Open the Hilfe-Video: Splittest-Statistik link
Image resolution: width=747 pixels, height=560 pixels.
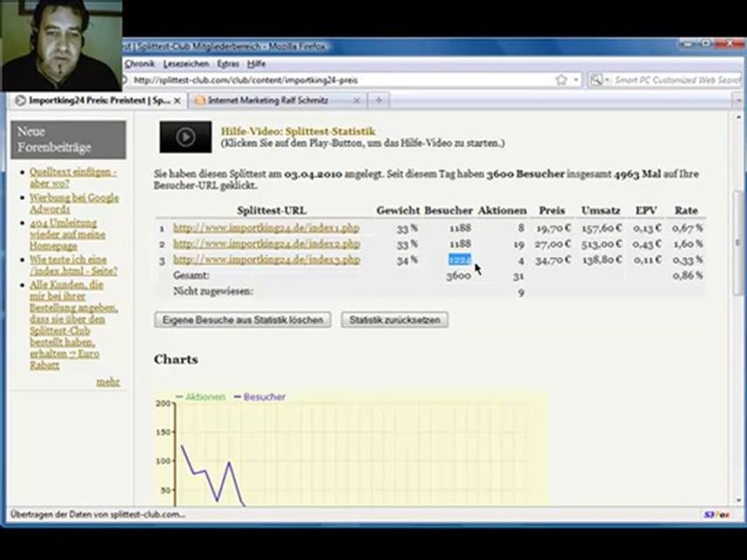click(x=298, y=131)
